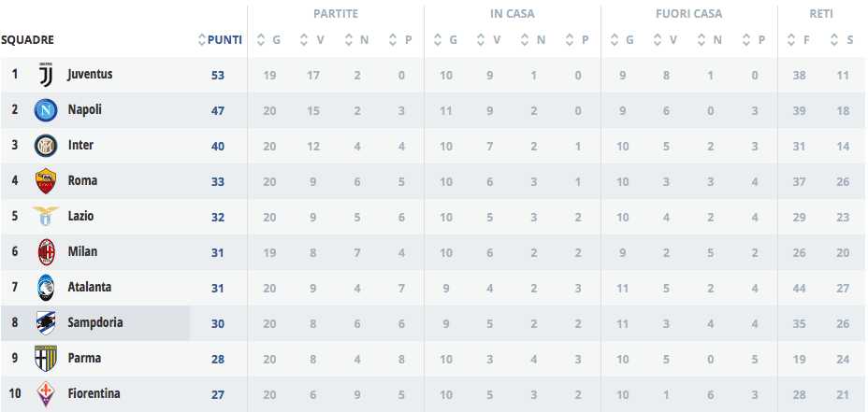Click the SQUADRE column header
Viewport: 868px width, 412px height.
27,40
